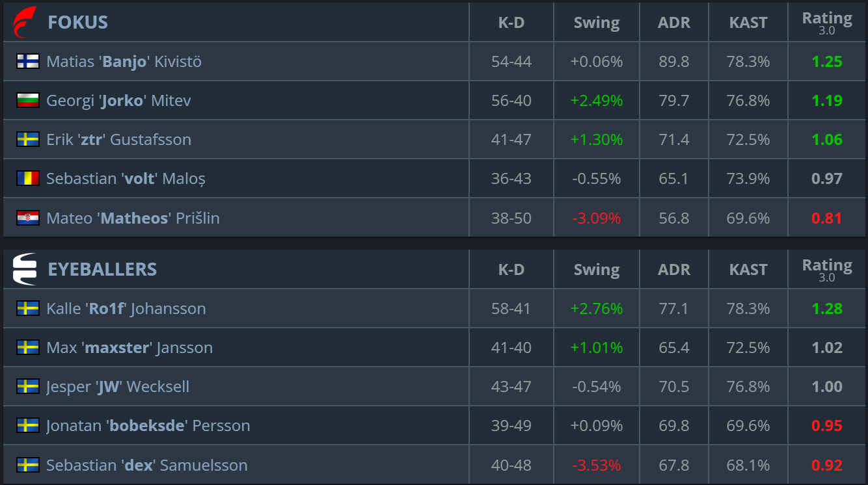The width and height of the screenshot is (868, 485).
Task: Click the FOKUS team logo
Action: pyautogui.click(x=25, y=22)
